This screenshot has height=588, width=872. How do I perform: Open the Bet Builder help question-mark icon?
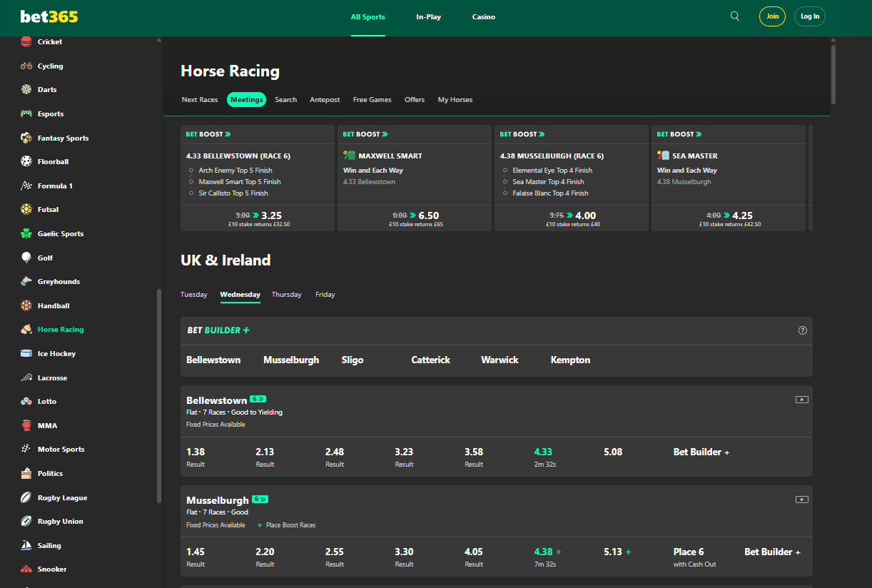[x=803, y=330]
